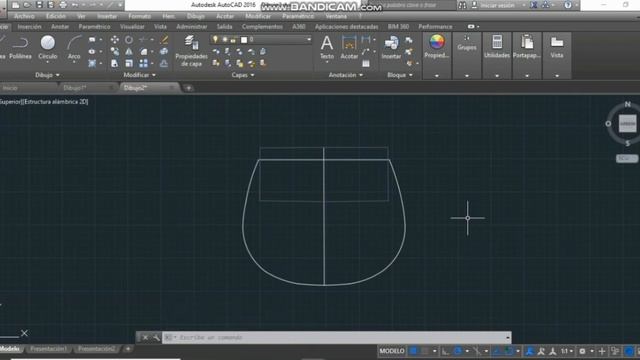Switch to the Dibujo1 file tab
This screenshot has width=640, height=360.
click(x=75, y=88)
